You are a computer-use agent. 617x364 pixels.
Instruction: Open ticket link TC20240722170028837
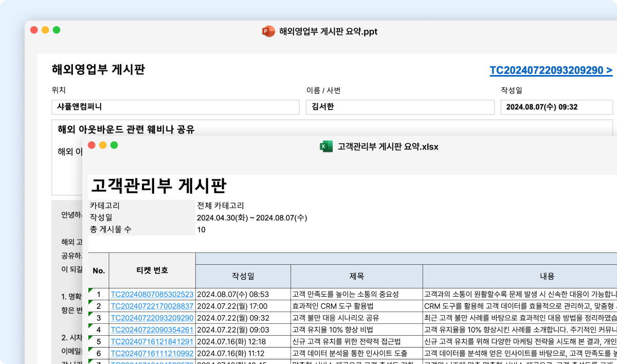[x=152, y=306]
